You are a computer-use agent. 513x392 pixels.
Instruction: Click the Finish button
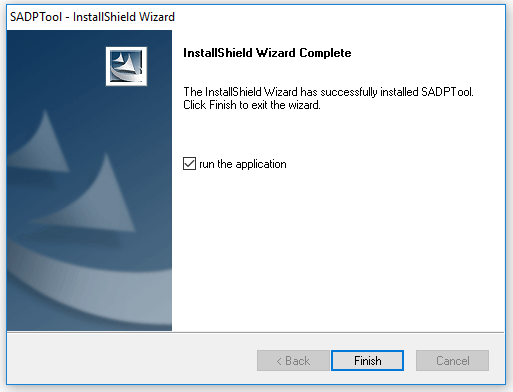[367, 360]
